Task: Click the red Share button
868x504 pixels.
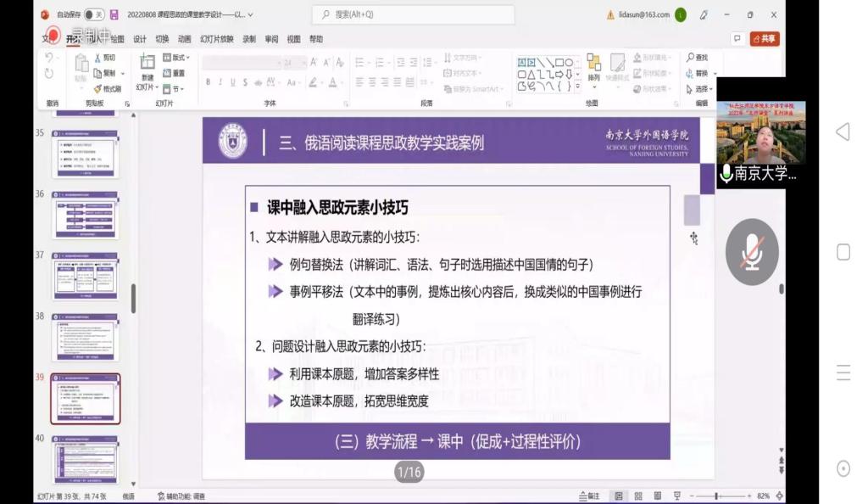Action: (764, 39)
